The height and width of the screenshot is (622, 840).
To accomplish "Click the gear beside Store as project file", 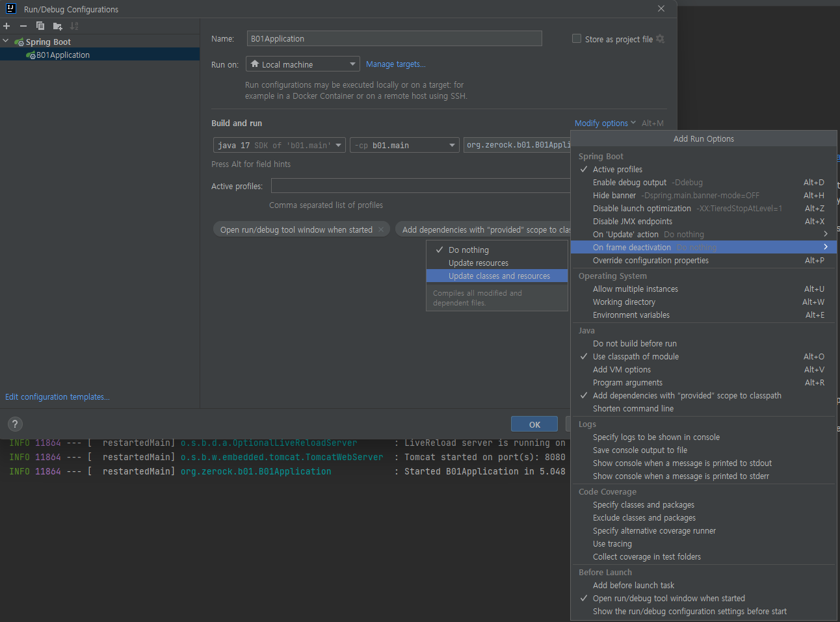I will (661, 39).
